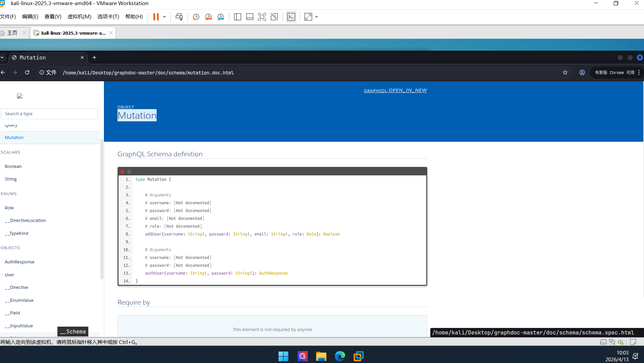Viewport: 644px width, 363px height.
Task: Open the Chrome profile icon
Action: click(582, 72)
